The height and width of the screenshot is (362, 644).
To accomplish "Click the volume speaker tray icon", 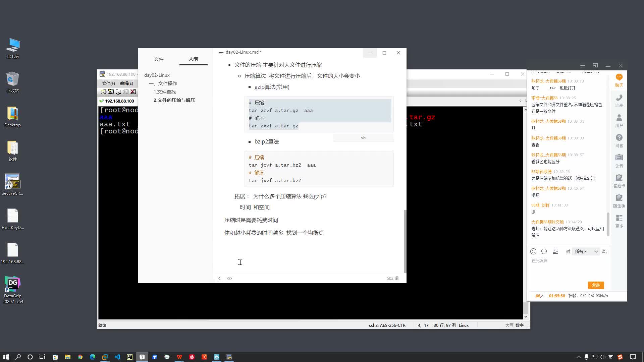I will click(602, 357).
